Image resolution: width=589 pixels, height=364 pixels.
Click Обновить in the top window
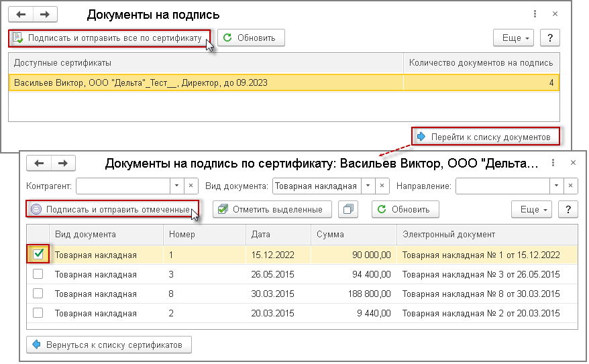pyautogui.click(x=251, y=38)
